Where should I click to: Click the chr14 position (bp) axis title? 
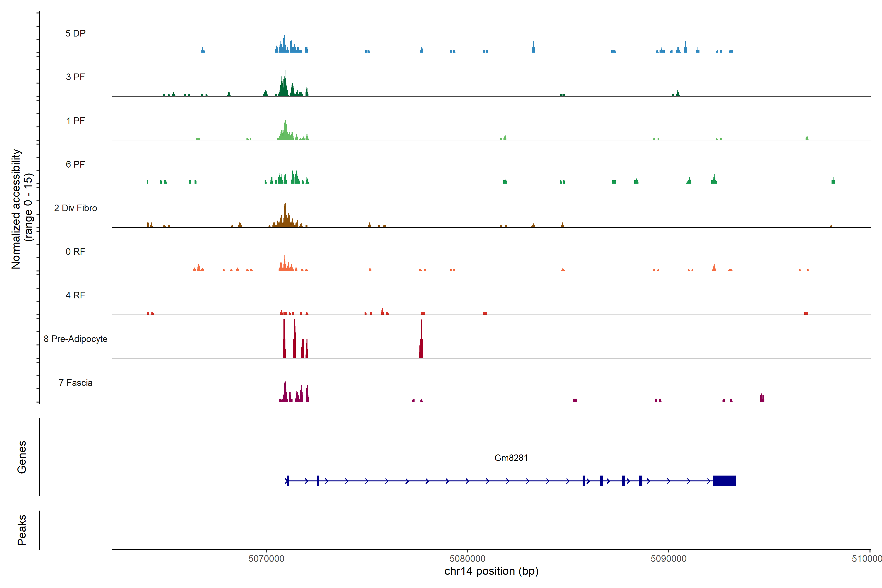(491, 571)
